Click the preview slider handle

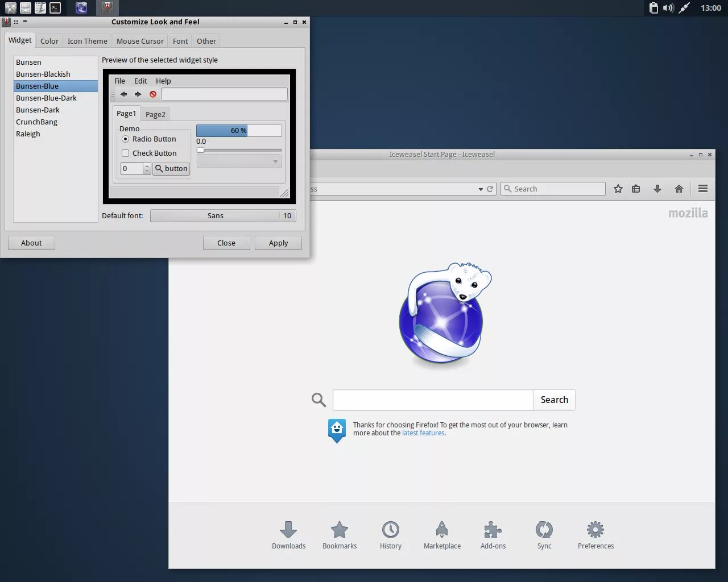click(x=200, y=150)
